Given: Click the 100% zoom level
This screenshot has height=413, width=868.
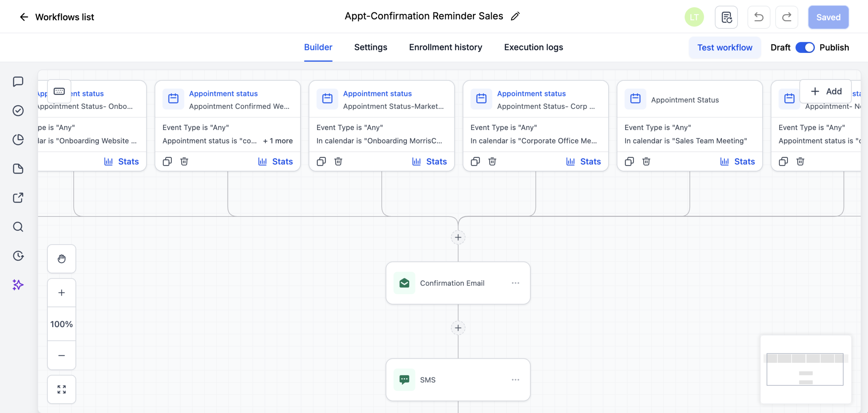Looking at the screenshot, I should click(x=61, y=324).
